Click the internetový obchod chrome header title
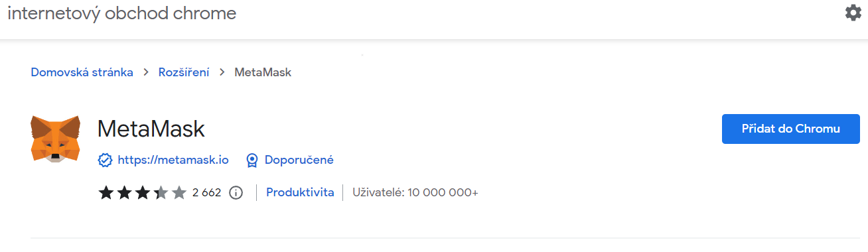This screenshot has width=868, height=252. coord(122,13)
